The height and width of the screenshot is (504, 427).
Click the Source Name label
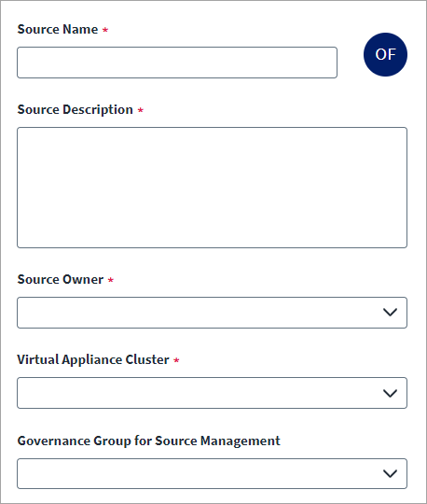tap(58, 29)
